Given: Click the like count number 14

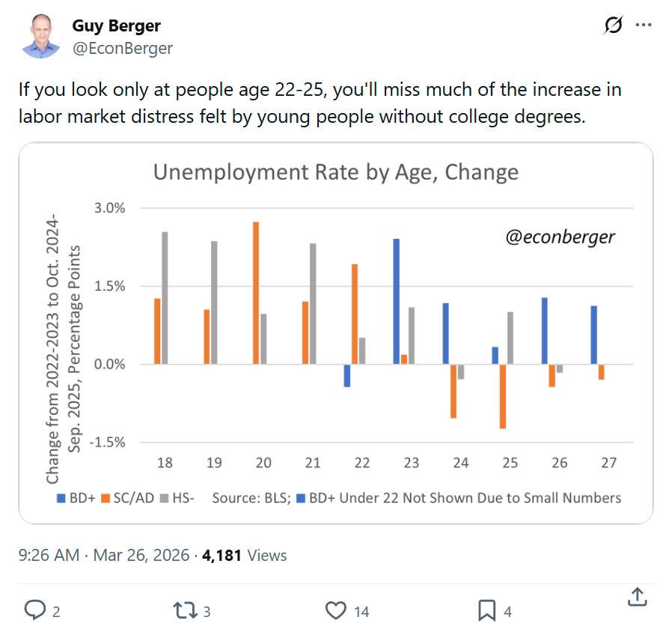Looking at the screenshot, I should 361,612.
